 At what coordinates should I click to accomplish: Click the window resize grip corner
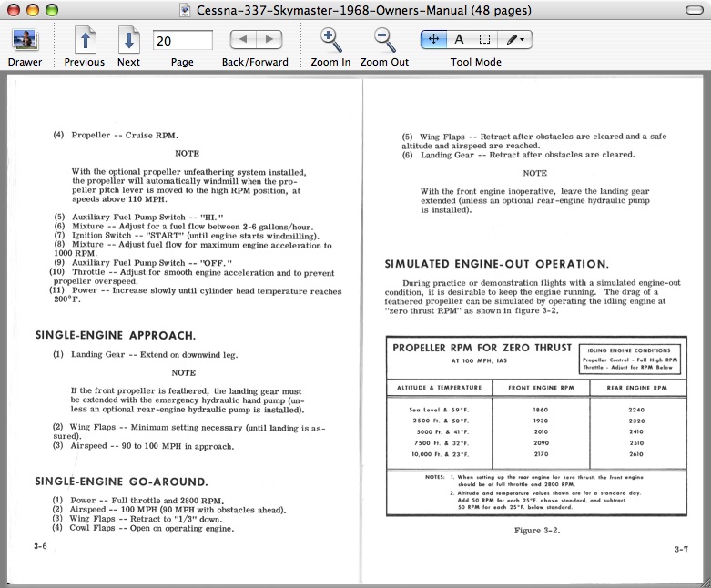[x=704, y=581]
